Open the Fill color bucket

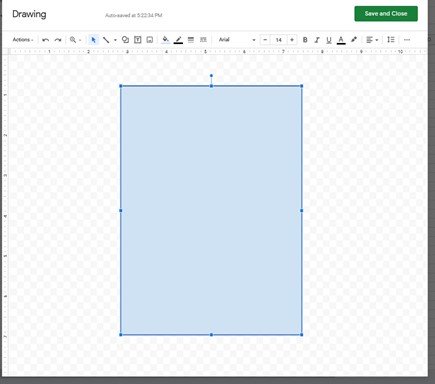pyautogui.click(x=165, y=40)
